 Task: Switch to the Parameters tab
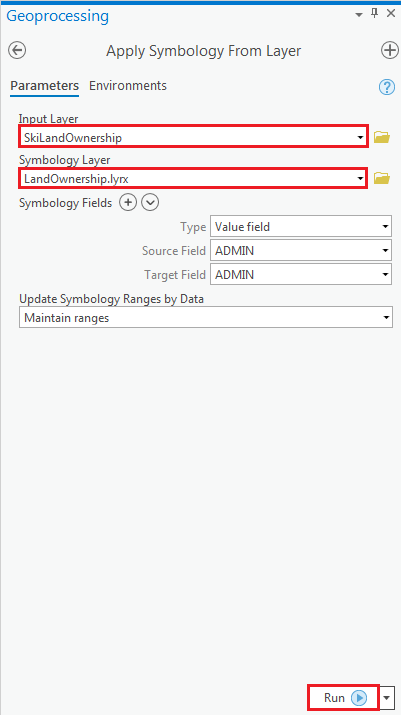click(45, 86)
